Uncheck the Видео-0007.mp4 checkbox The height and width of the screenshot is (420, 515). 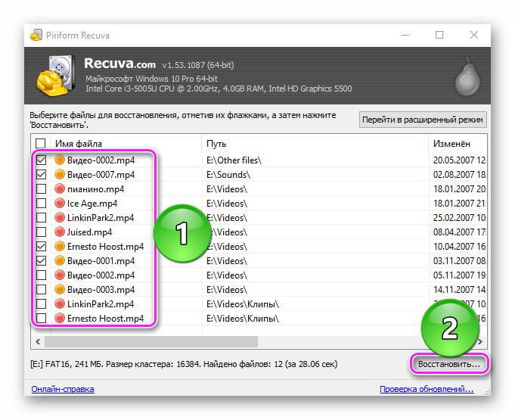tap(41, 174)
